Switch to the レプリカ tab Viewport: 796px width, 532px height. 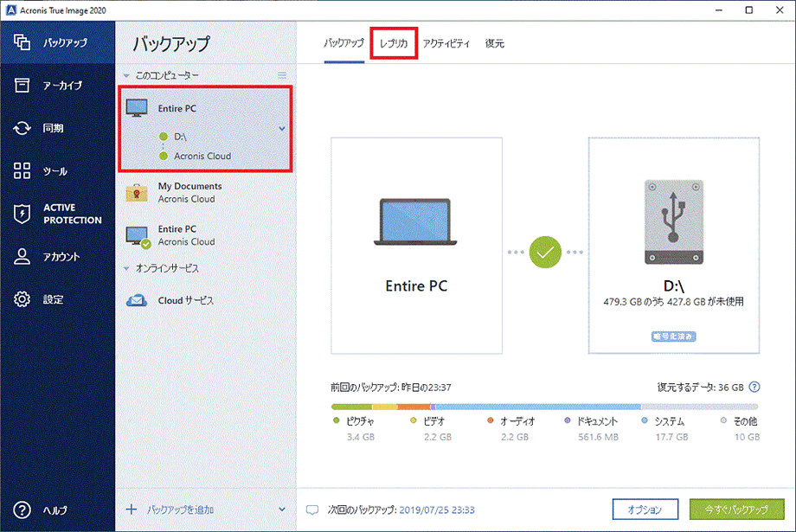[x=394, y=43]
